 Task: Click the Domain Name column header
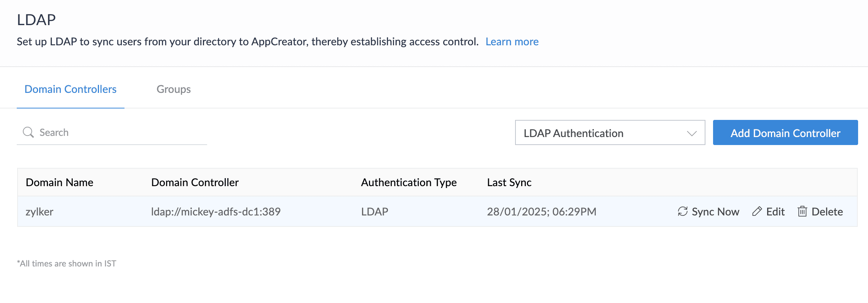(59, 182)
